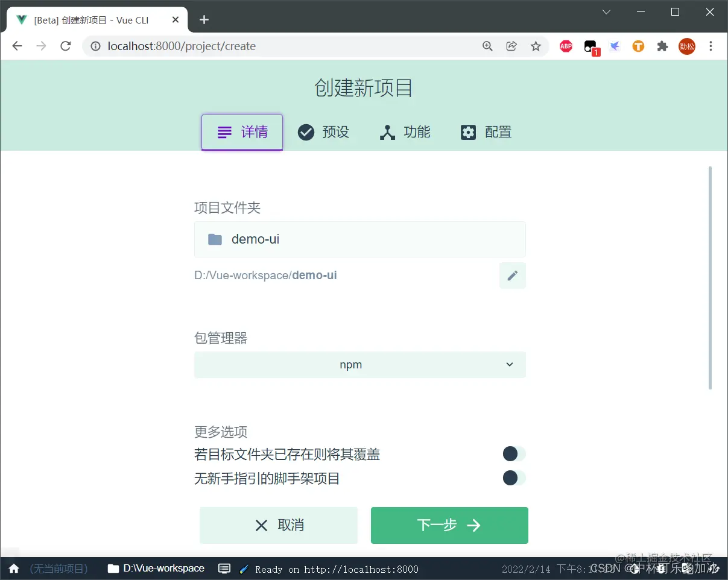Click the bookmark star in the address bar
This screenshot has height=580, width=728.
pyautogui.click(x=536, y=46)
